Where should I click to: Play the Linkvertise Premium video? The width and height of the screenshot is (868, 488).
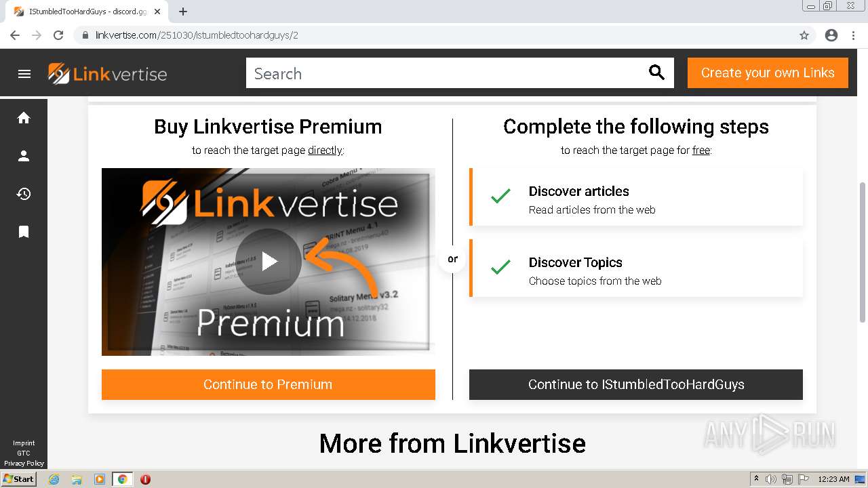[269, 262]
